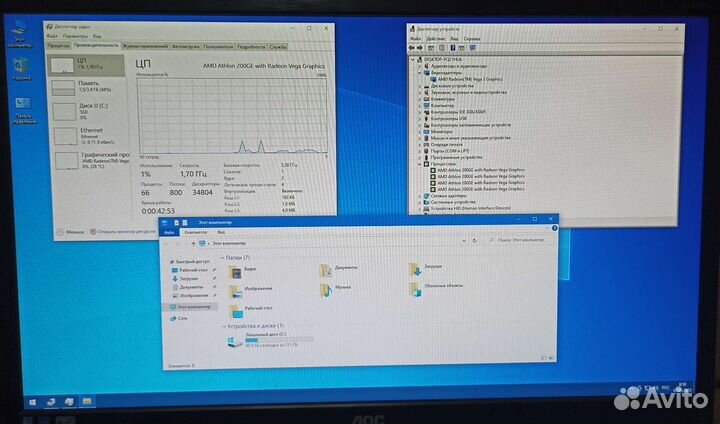This screenshot has height=424, width=720.
Task: Open Локальный диск (C:) drive
Action: pos(236,341)
